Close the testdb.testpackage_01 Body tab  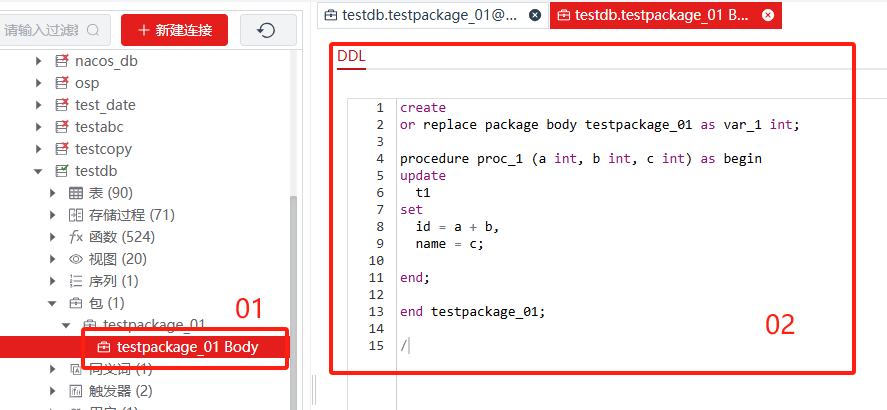767,15
